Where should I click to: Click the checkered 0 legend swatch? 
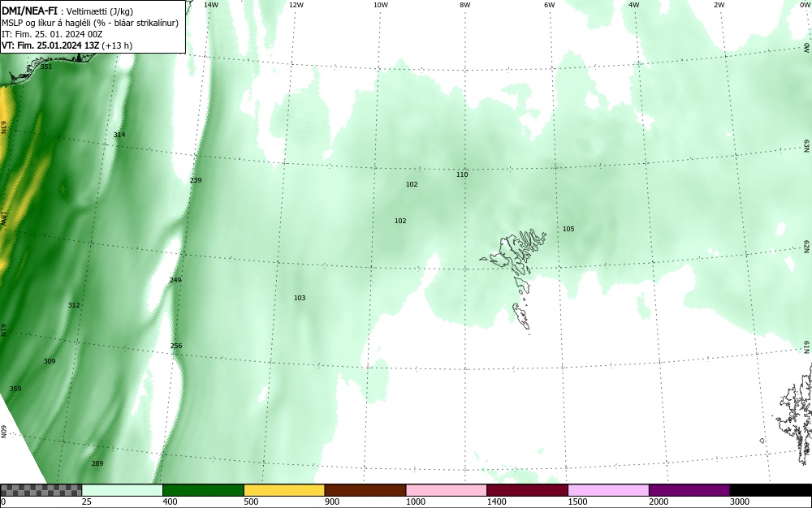[41, 490]
